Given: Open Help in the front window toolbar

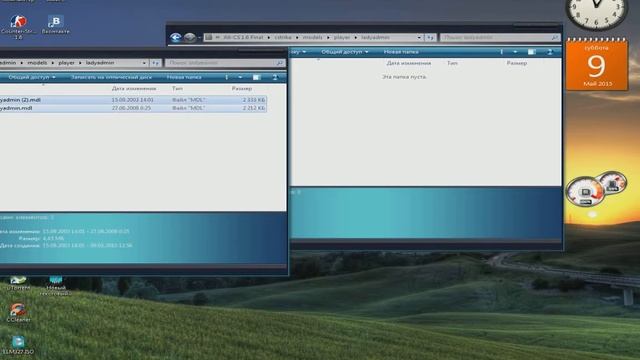Looking at the screenshot, I should pyautogui.click(x=275, y=77).
